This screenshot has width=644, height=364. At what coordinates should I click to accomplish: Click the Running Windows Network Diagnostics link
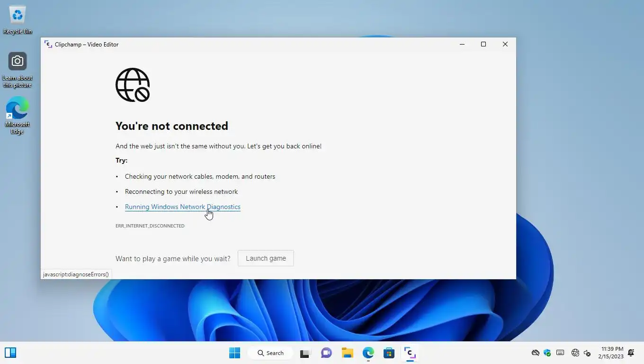click(182, 207)
